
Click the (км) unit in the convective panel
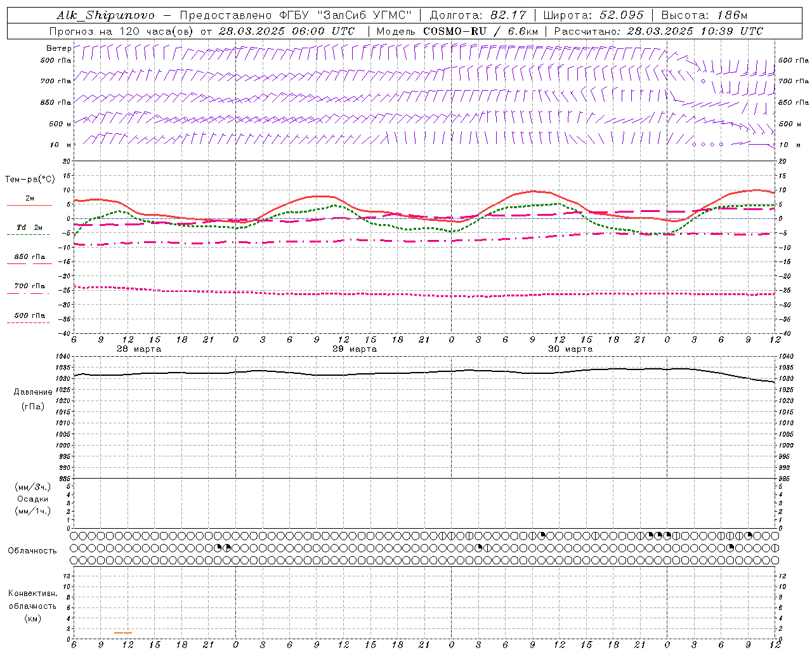(x=32, y=618)
